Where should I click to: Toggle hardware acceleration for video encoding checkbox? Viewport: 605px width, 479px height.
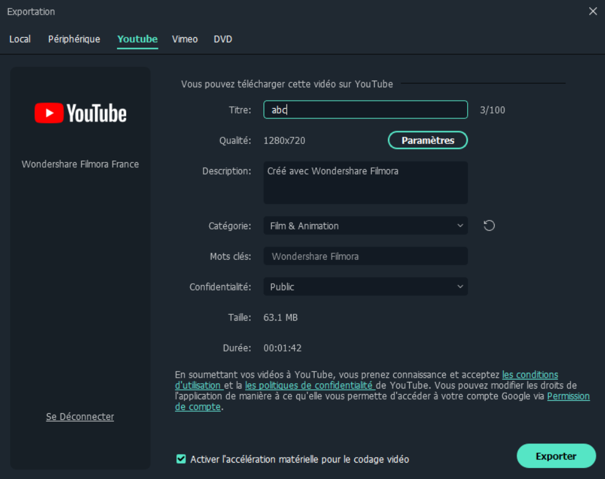point(181,459)
